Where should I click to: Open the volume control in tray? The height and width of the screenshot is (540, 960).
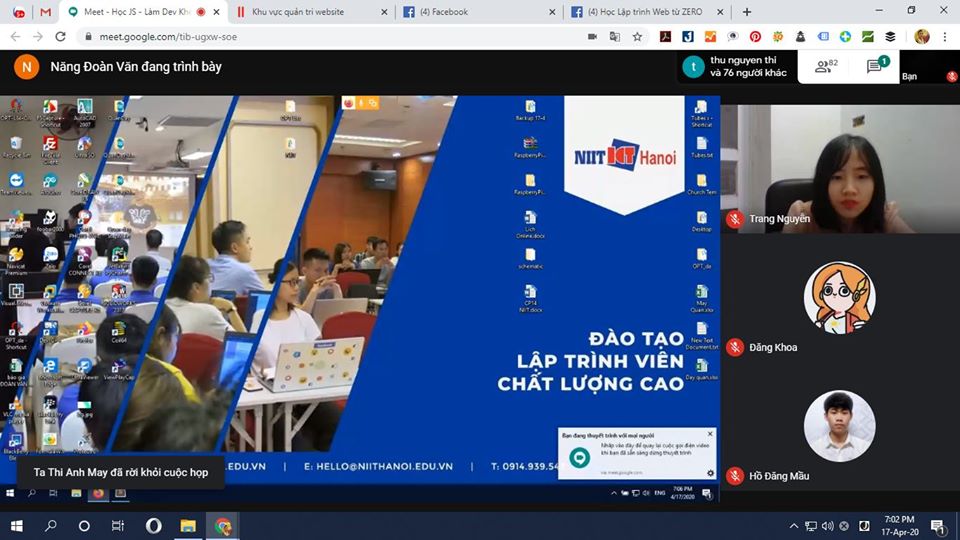pos(828,526)
